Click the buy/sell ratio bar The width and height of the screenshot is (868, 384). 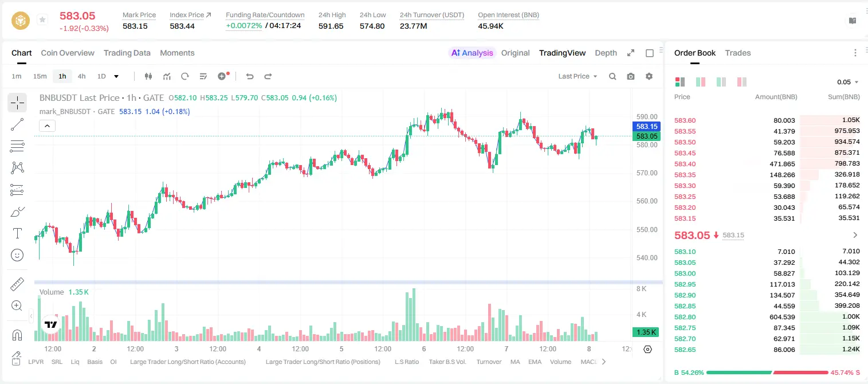click(767, 373)
